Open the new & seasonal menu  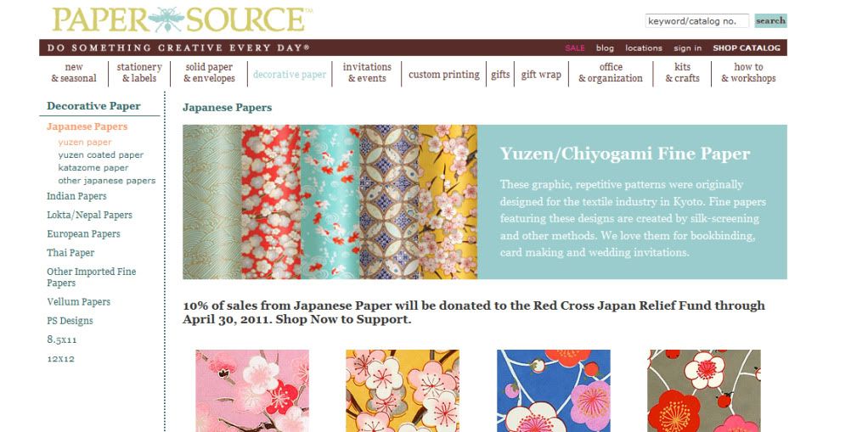pyautogui.click(x=74, y=73)
